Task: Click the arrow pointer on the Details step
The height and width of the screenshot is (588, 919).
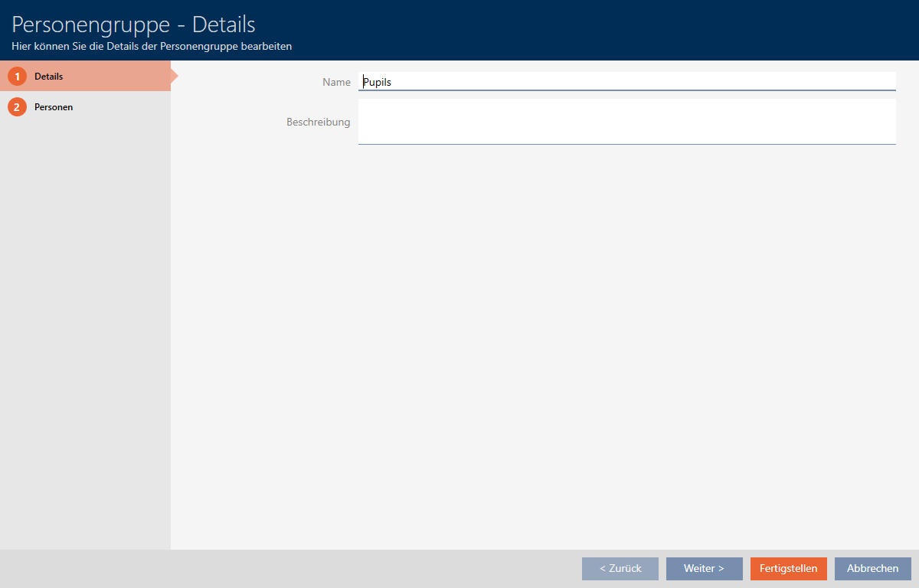Action: click(174, 76)
